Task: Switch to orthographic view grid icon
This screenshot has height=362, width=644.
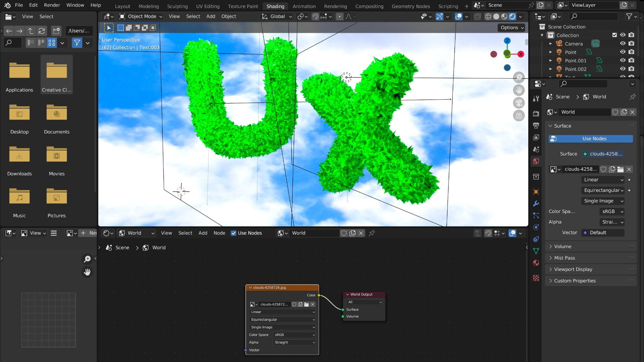Action: point(519,116)
